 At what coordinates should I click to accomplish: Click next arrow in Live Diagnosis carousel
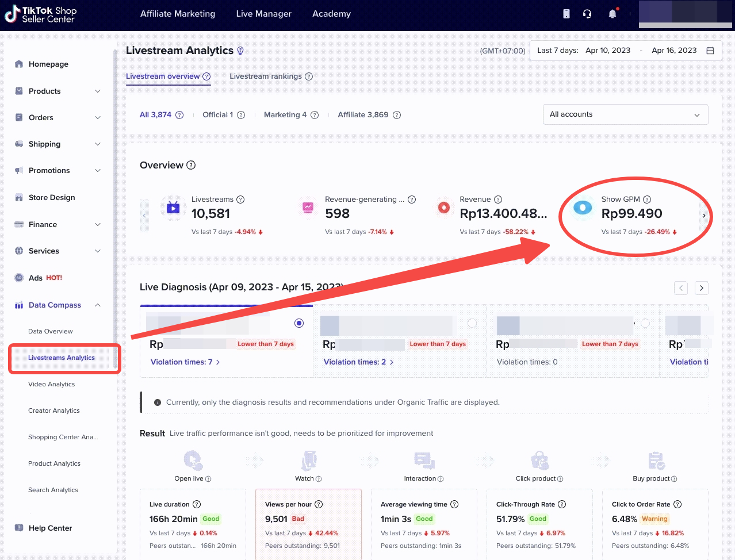[x=701, y=288]
